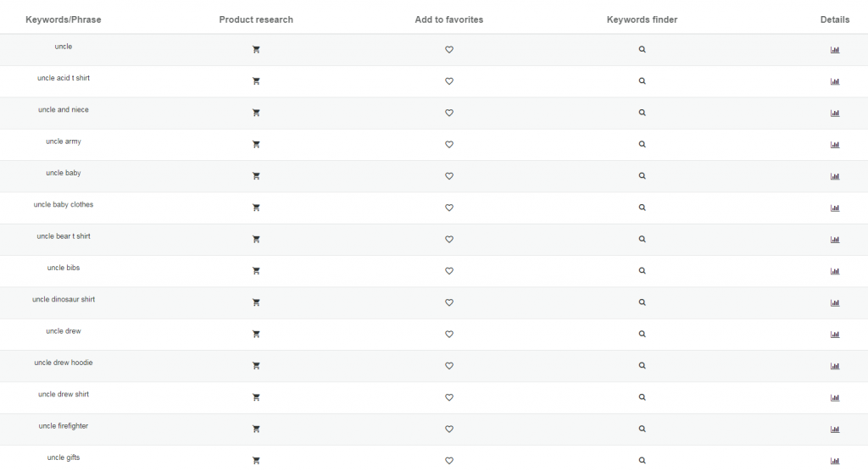Favorite the "uncle baby" keyword heart

[x=449, y=176]
